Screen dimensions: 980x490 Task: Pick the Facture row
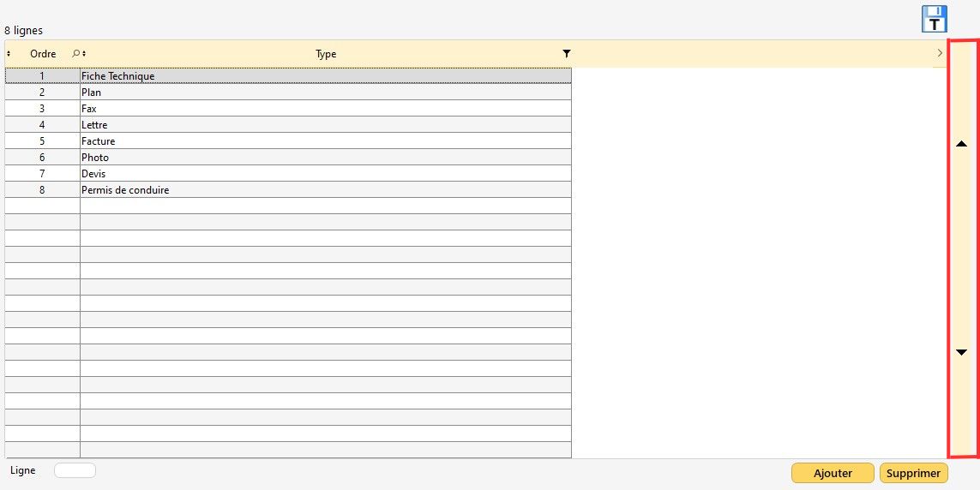point(99,141)
